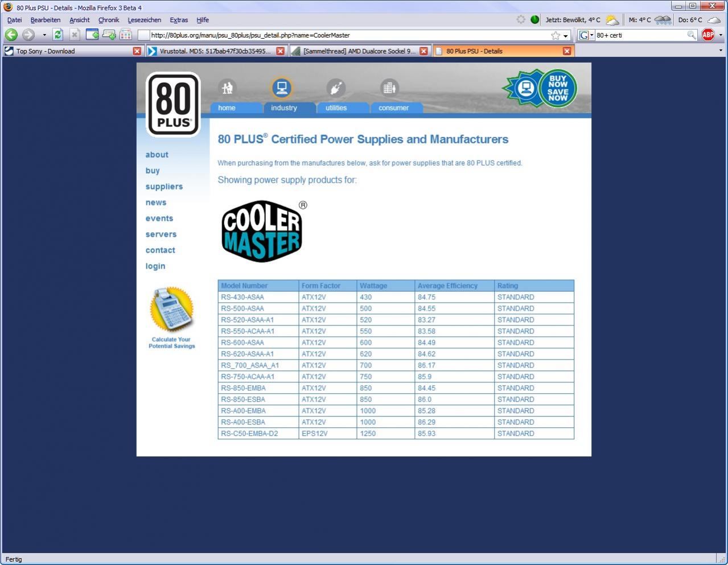Viewport: 728px width, 565px height.
Task: Select the industry site tab
Action: point(289,108)
